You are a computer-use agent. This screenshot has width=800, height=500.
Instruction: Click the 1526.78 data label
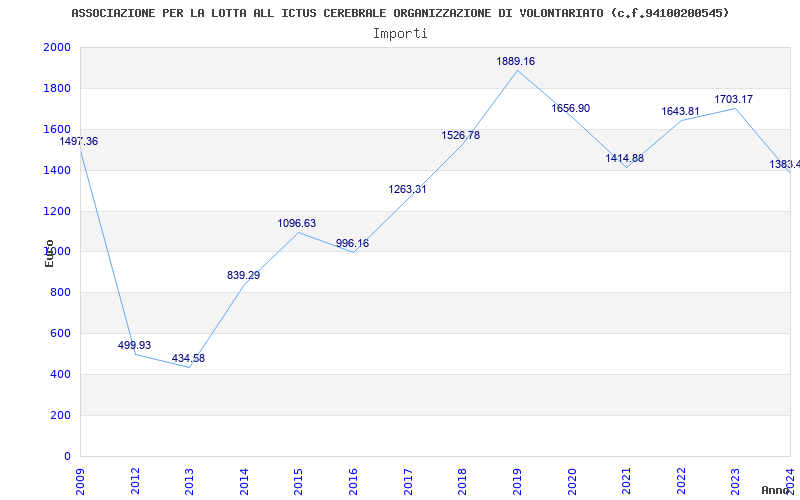pos(461,135)
